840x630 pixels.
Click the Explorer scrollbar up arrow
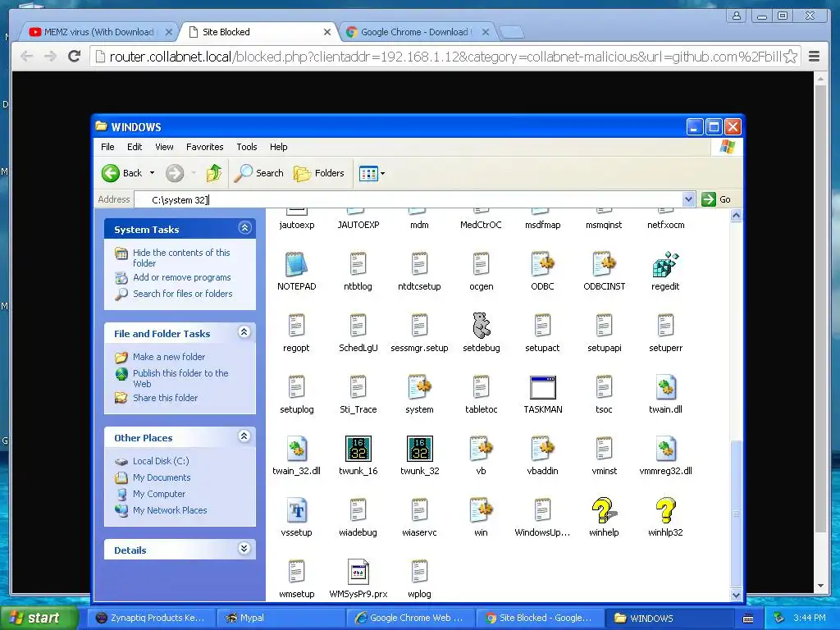point(736,216)
